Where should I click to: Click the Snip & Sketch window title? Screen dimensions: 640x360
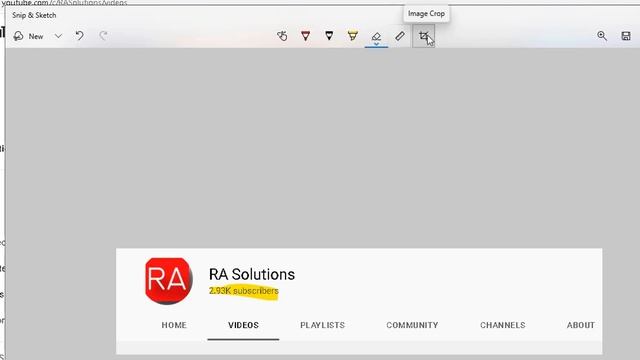34,15
